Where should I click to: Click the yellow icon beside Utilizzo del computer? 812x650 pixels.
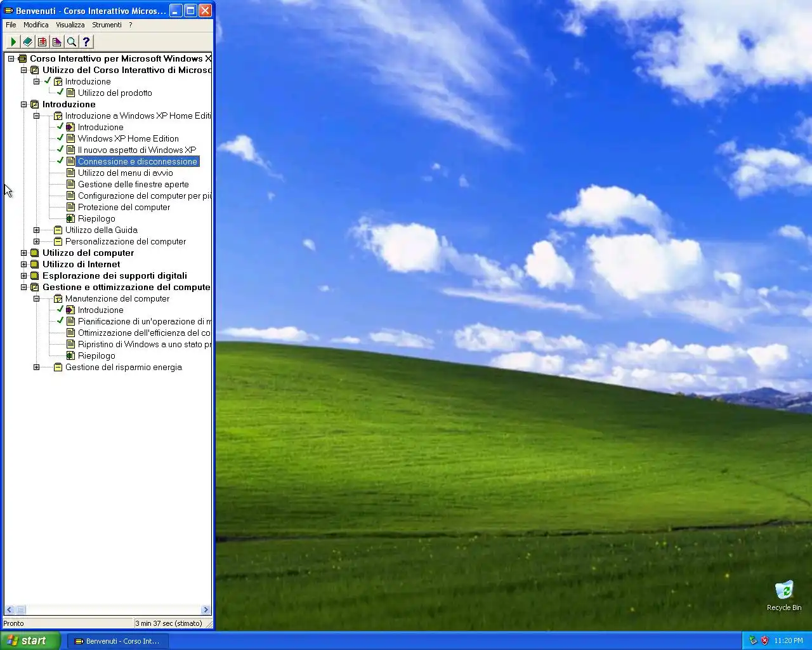pos(35,253)
